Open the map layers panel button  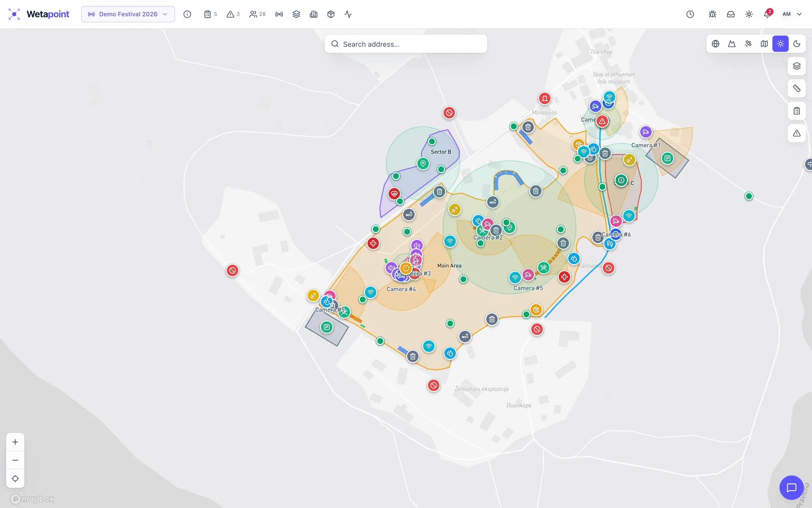[x=797, y=66]
